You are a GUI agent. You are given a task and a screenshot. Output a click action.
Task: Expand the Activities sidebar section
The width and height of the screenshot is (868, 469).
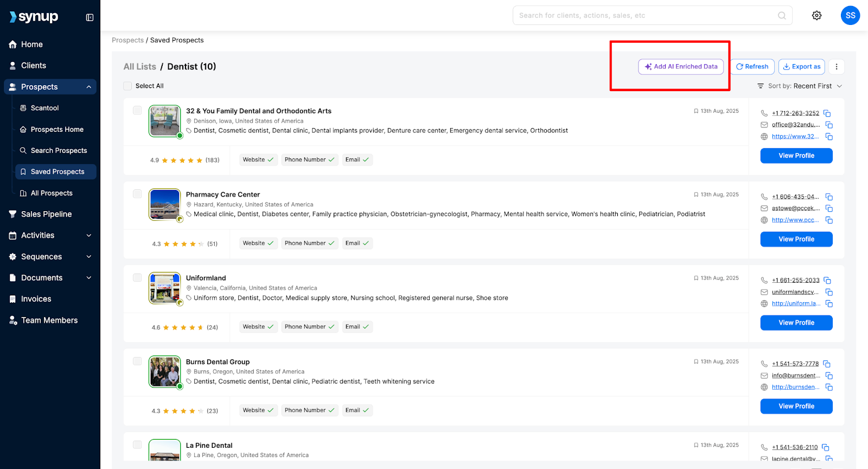tap(89, 236)
